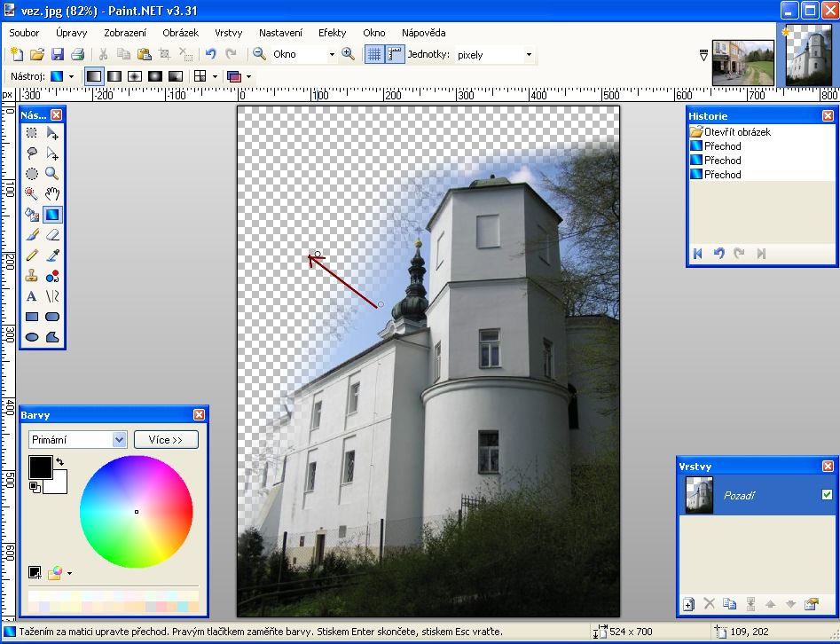
Task: Select the Magic Wand tool
Action: [x=32, y=194]
